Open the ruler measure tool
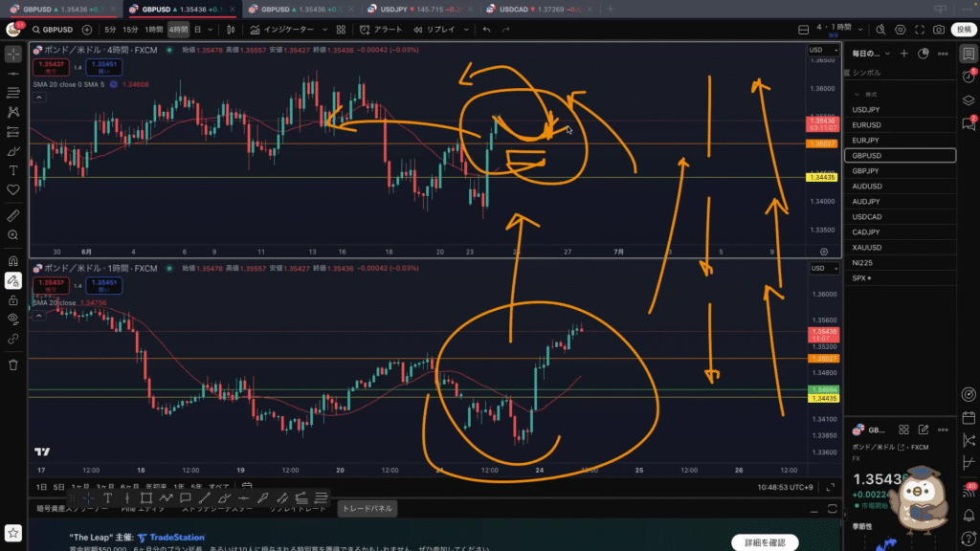Image resolution: width=980 pixels, height=551 pixels. (13, 216)
